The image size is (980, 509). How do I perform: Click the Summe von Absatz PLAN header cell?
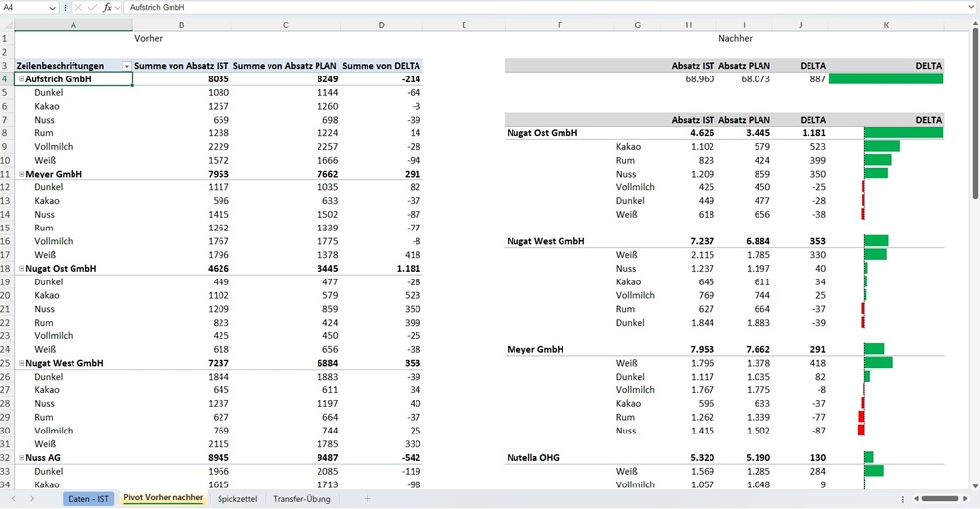tap(285, 66)
